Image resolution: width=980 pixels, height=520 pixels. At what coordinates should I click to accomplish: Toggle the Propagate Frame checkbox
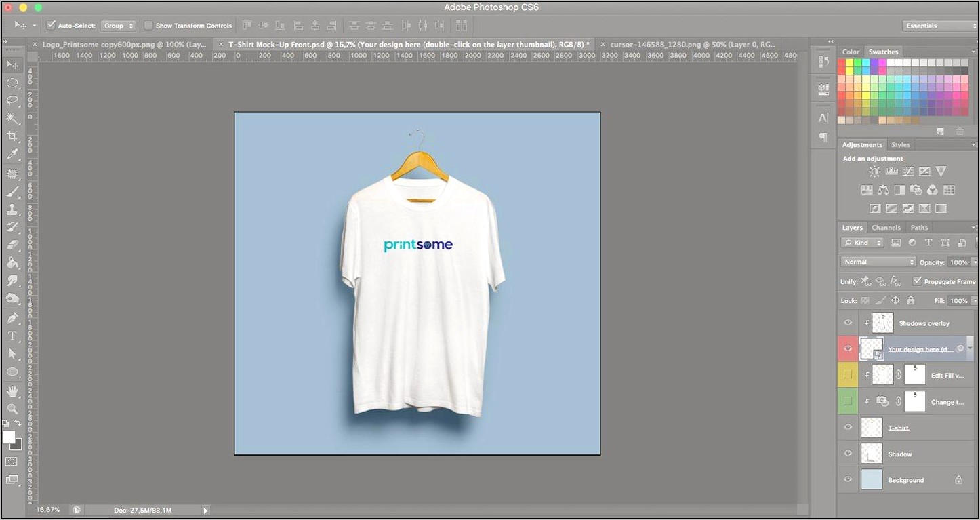tap(917, 281)
